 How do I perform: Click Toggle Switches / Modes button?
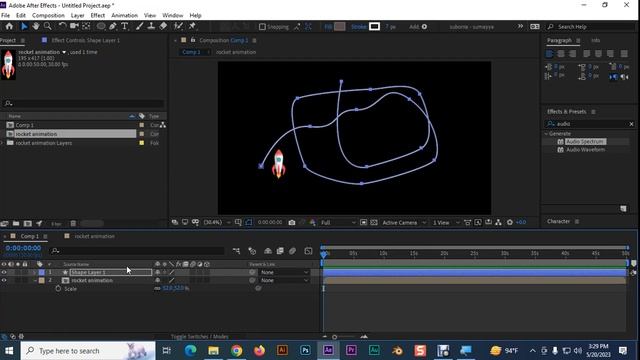[200, 337]
